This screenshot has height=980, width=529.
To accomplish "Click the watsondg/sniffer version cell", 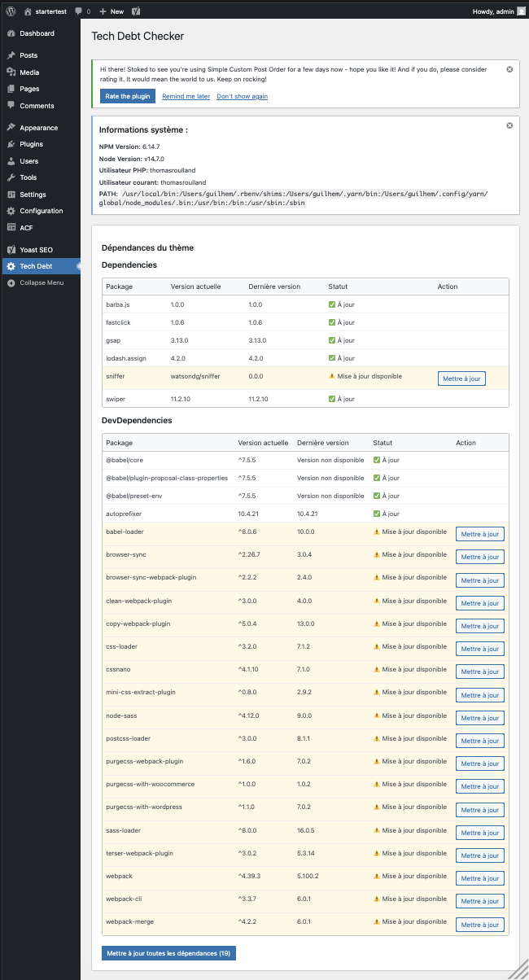I will (x=194, y=376).
